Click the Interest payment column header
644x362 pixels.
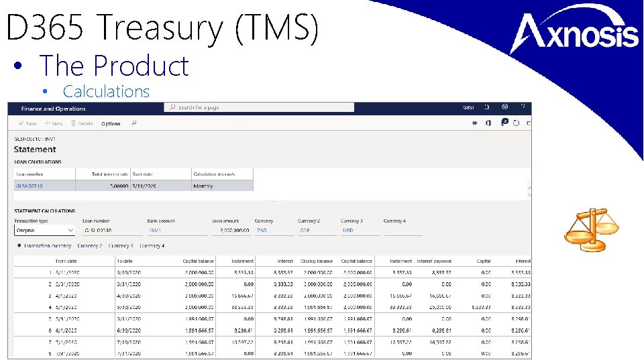(x=434, y=261)
